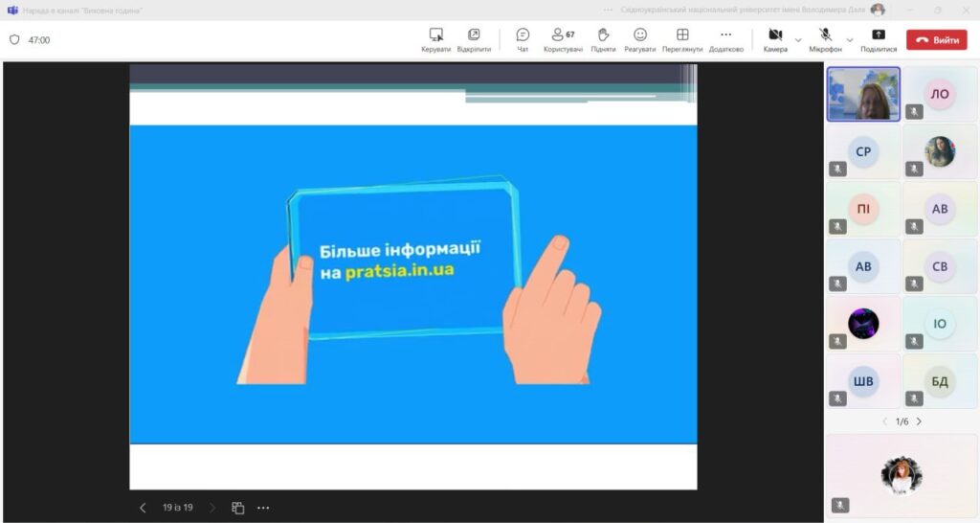
Task: Click Відкріпити pop-out icon
Action: 474,39
